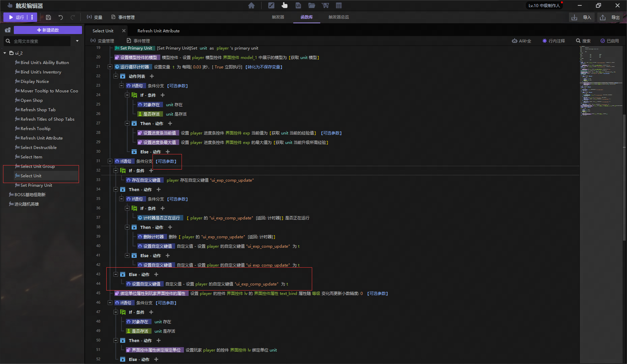This screenshot has width=627, height=364.
Task: Toggle 行内注释 inline comments
Action: click(553, 41)
